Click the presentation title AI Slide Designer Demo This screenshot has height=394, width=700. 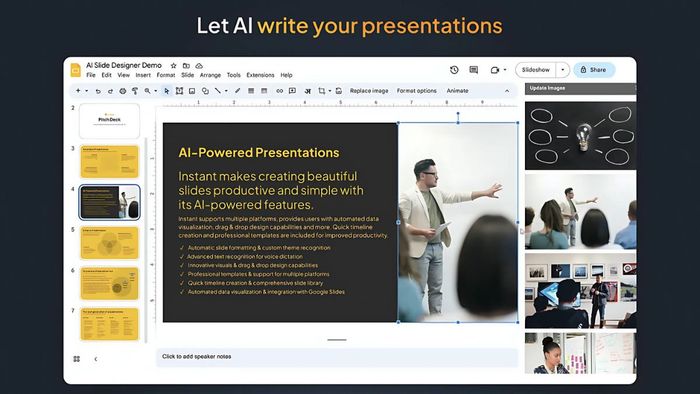point(124,65)
